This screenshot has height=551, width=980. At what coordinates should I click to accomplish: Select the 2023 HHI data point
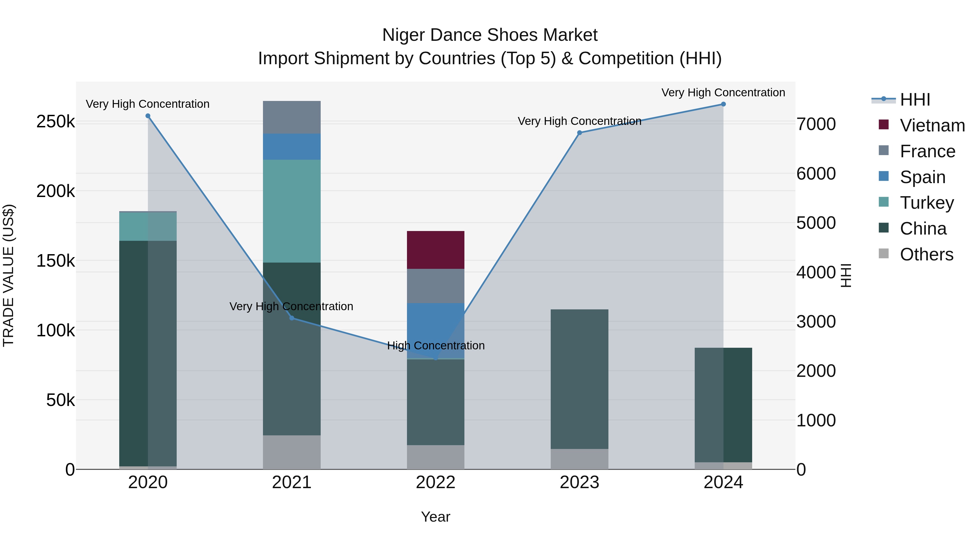click(x=579, y=133)
